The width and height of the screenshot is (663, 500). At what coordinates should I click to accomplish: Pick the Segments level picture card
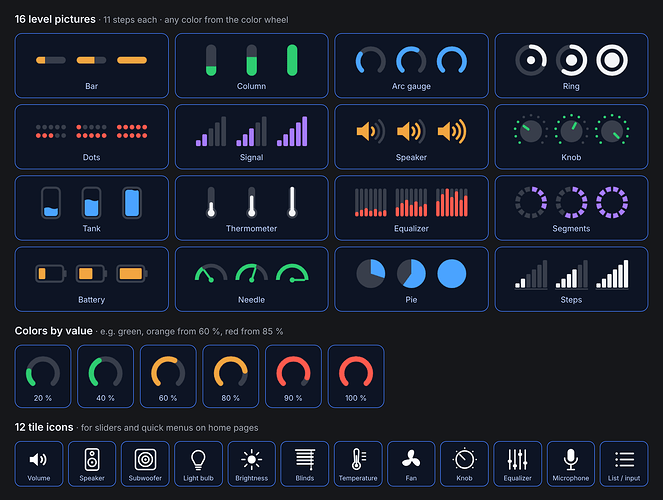click(571, 208)
